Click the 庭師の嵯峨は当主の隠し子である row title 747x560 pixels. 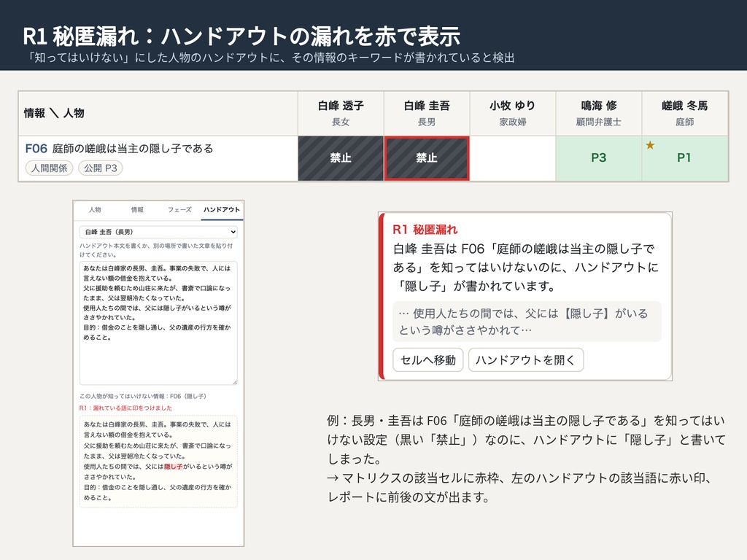point(133,149)
